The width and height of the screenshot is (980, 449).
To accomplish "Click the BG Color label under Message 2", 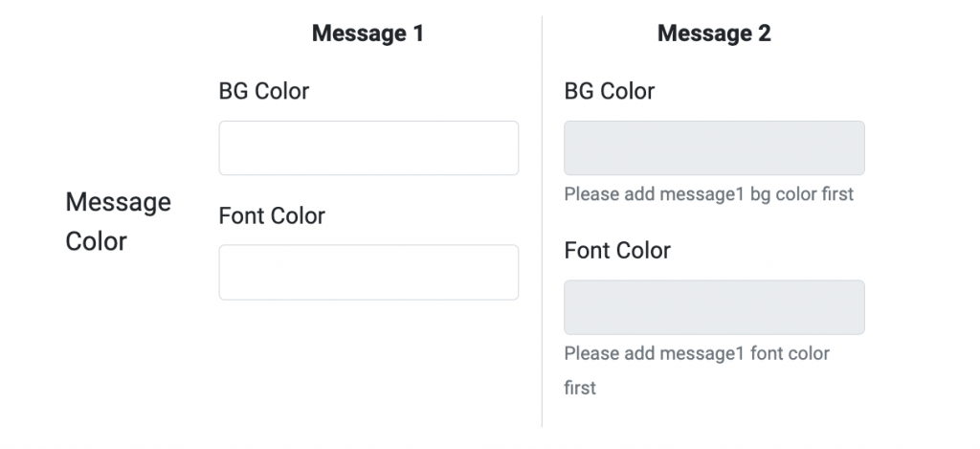I will click(610, 92).
